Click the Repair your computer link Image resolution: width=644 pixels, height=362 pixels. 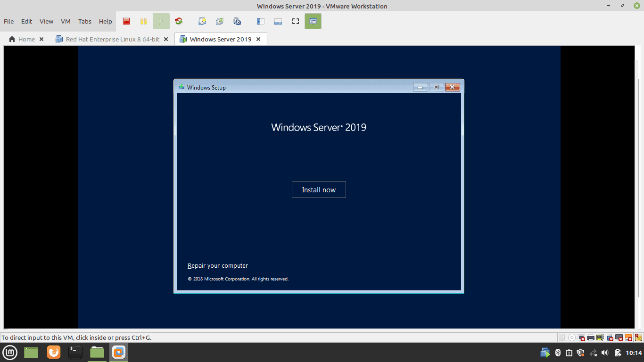[x=218, y=266]
